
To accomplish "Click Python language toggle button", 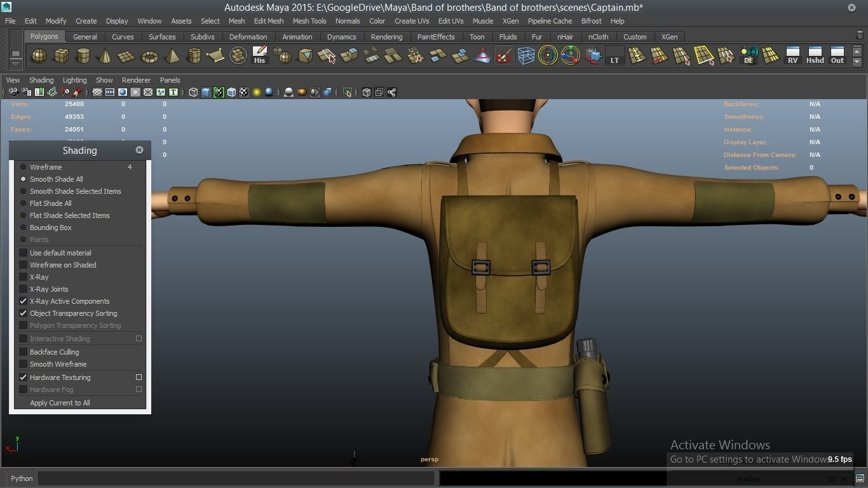I will [22, 478].
